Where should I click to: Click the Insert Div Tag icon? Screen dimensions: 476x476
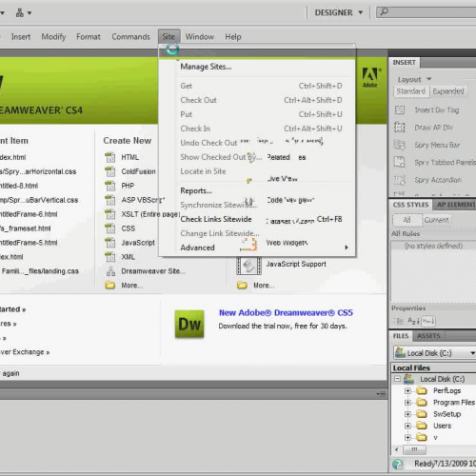coord(400,110)
